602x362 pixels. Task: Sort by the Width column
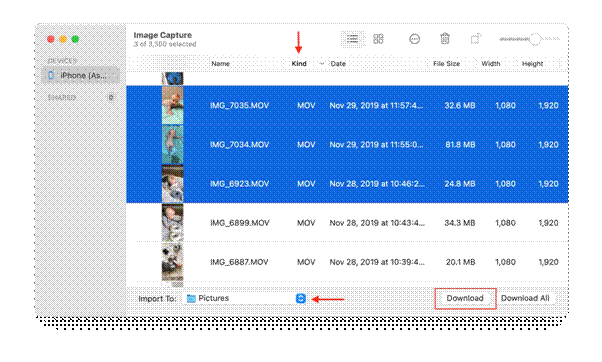pos(491,64)
